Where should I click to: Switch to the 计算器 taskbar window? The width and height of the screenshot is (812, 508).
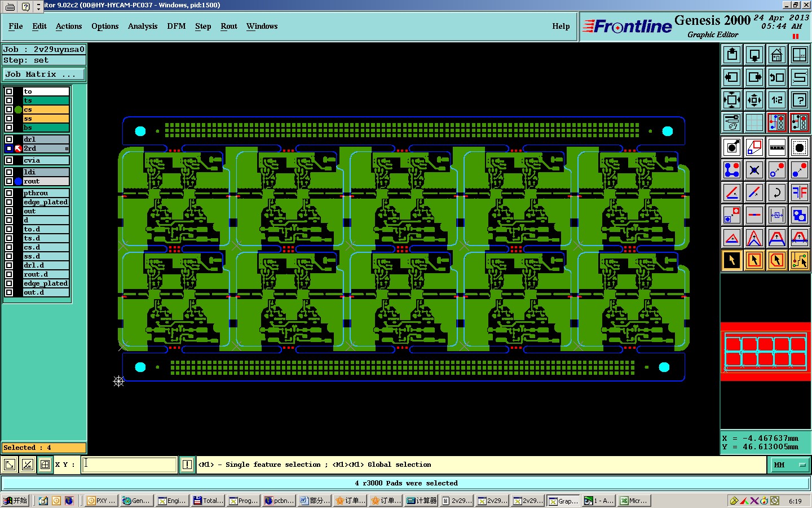click(422, 501)
